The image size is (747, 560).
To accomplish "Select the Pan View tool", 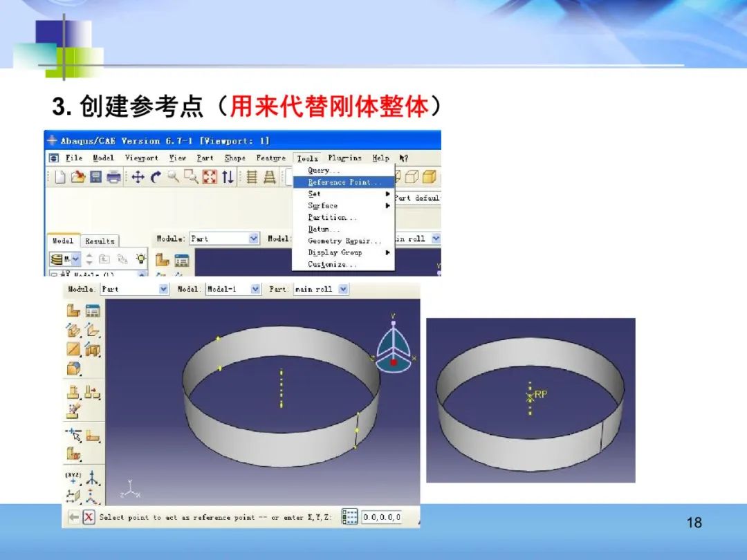I will (x=138, y=177).
